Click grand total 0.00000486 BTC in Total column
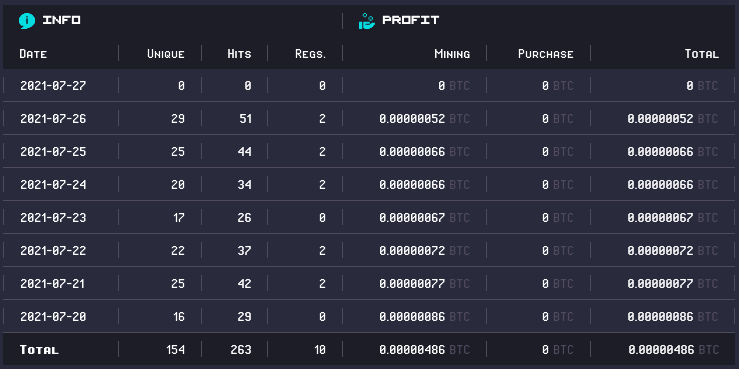739x369 pixels. (x=673, y=350)
